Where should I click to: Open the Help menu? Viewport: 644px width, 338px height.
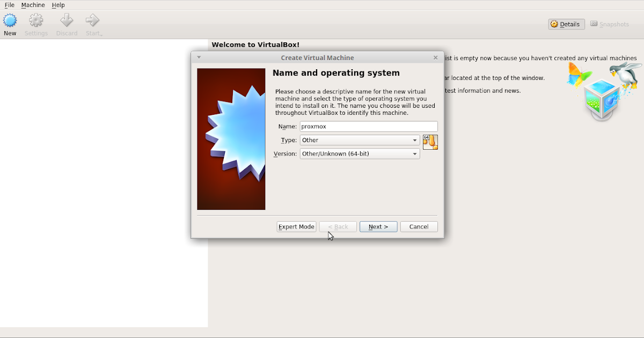pos(58,5)
